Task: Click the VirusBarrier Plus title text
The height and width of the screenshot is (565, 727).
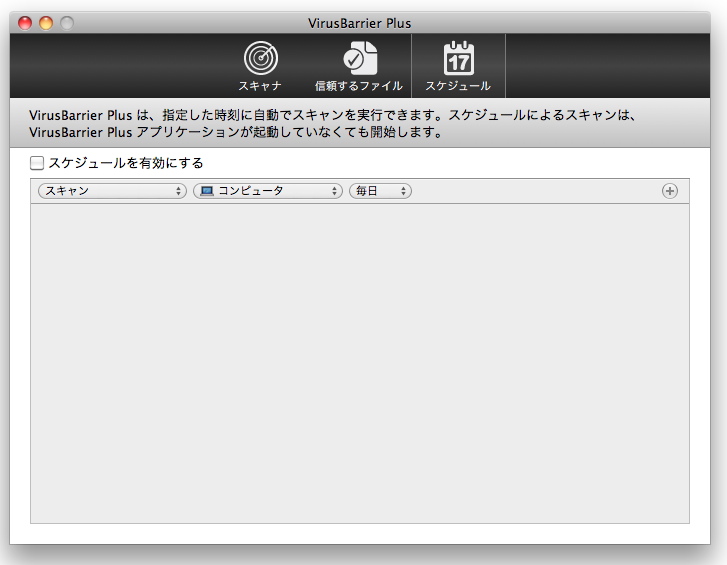Action: tap(359, 23)
